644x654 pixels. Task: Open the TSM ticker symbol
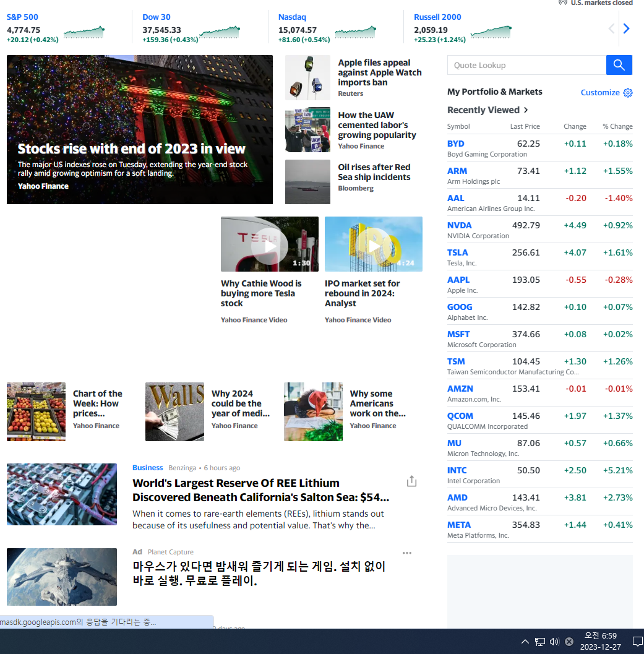point(456,361)
